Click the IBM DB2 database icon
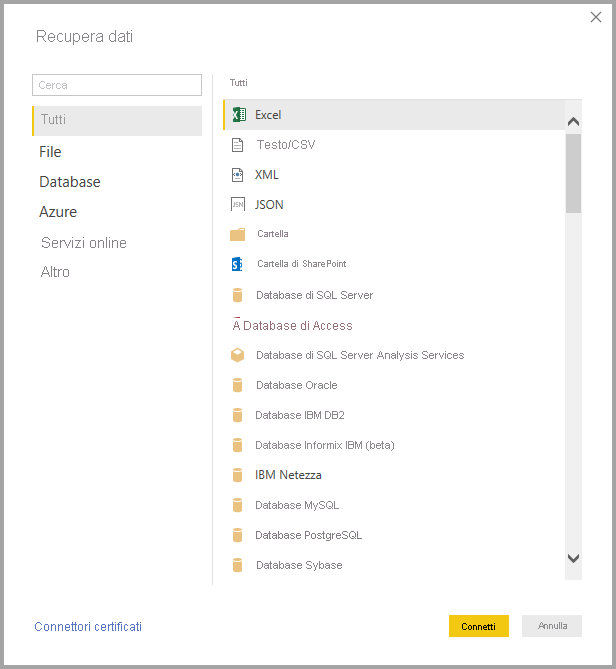 click(238, 415)
